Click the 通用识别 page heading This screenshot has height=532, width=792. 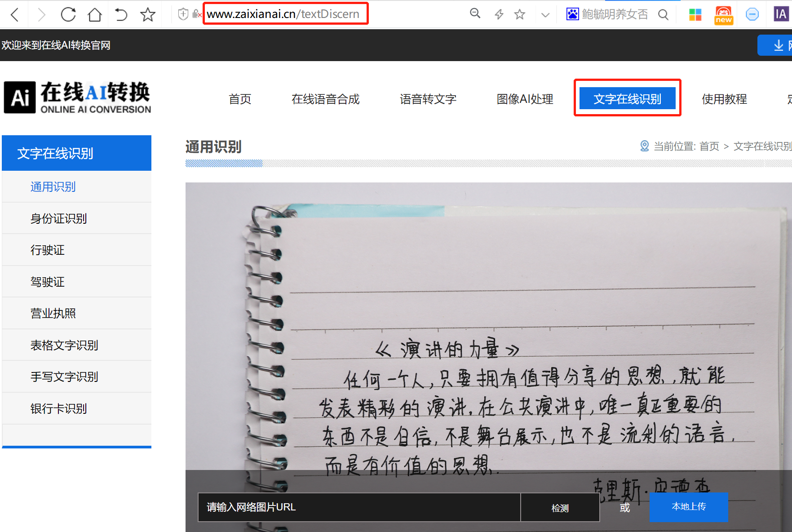[x=213, y=147]
